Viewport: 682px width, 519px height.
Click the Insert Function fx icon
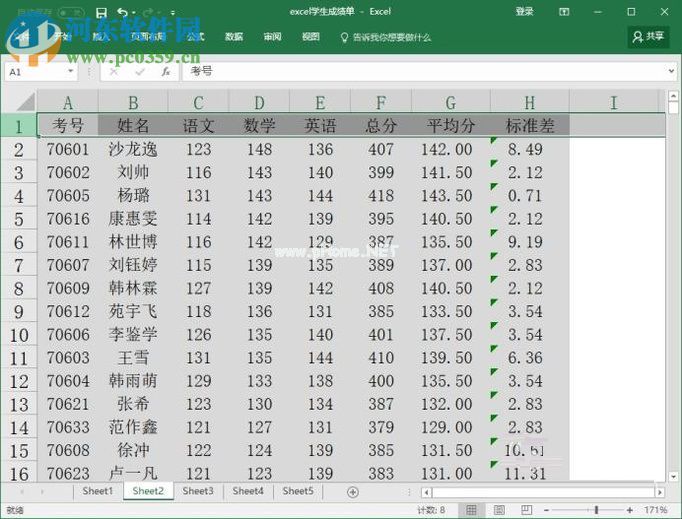tap(166, 72)
